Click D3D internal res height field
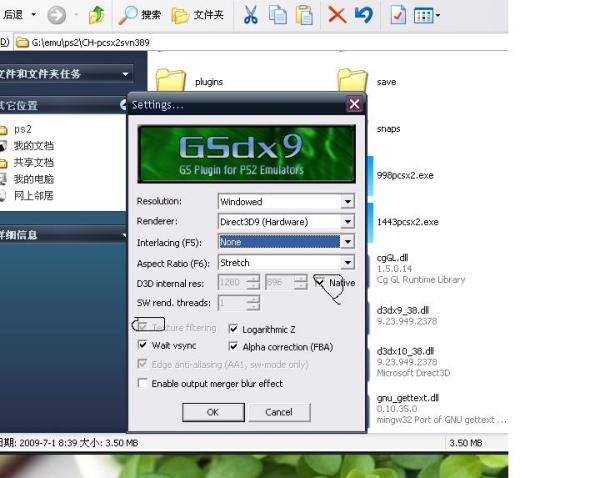Screen dimensions: 600x478 point(280,282)
